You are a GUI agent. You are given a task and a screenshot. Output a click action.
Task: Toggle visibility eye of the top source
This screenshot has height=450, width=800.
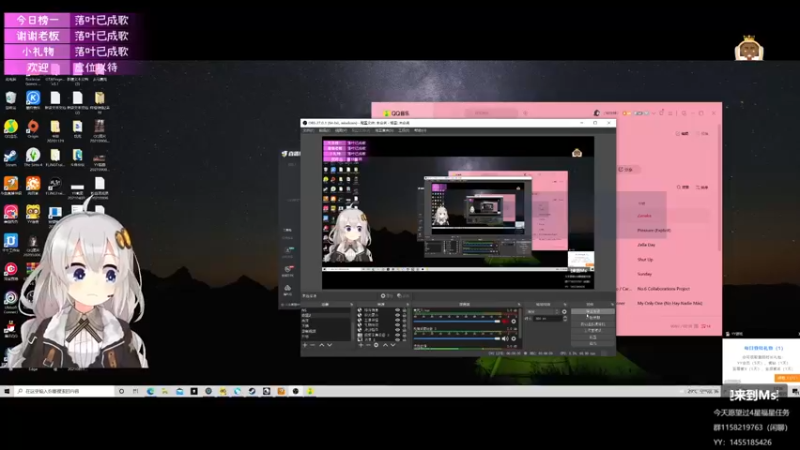point(397,310)
